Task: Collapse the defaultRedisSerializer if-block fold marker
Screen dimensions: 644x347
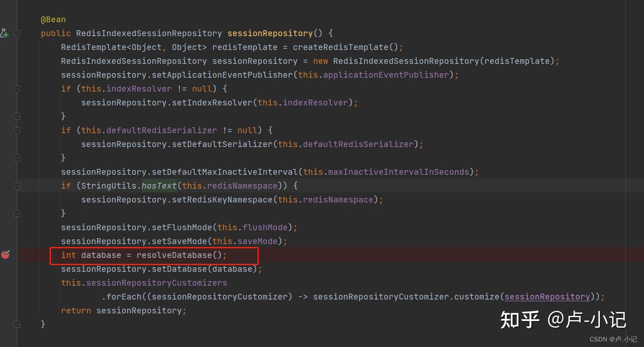Action: (17, 130)
